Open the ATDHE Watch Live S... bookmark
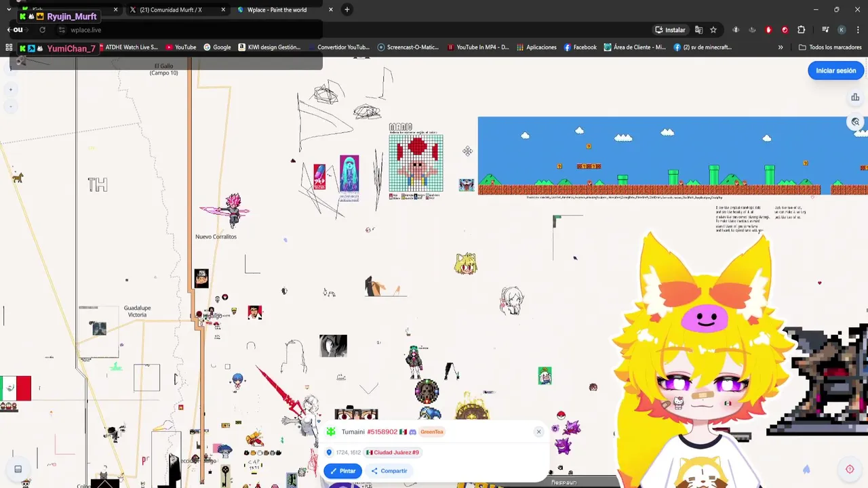Screen dimensions: 868x488 pos(129,47)
